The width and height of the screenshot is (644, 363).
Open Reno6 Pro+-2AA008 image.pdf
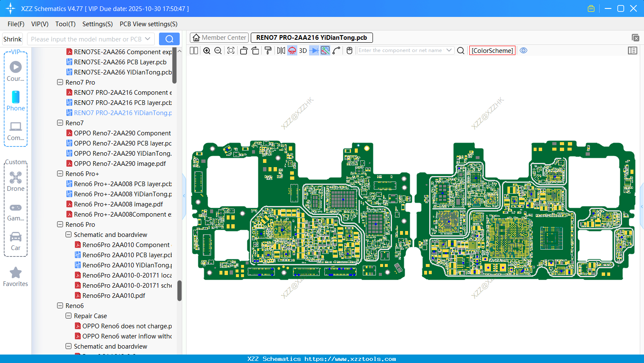pos(118,204)
